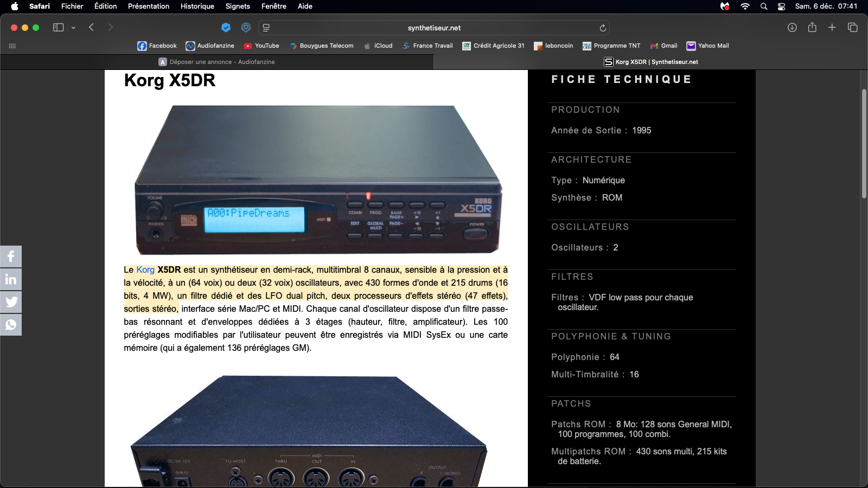
Task: Go back to the previous page
Action: [x=92, y=28]
